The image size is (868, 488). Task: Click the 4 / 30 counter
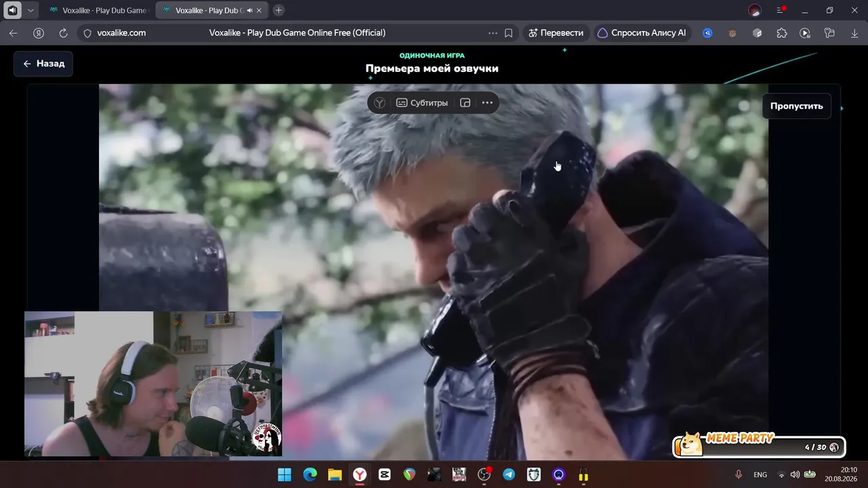tap(816, 447)
